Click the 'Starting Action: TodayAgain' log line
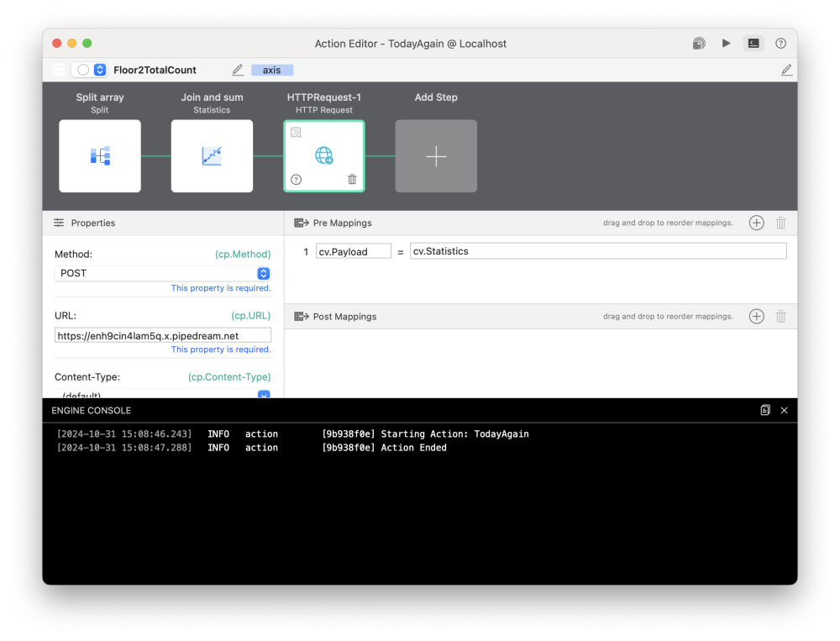Image resolution: width=840 pixels, height=641 pixels. click(454, 434)
